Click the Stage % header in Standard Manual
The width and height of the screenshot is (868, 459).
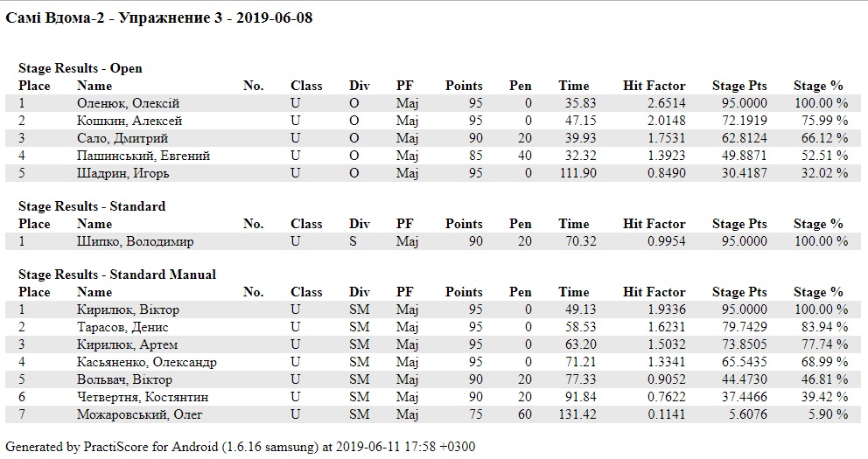pyautogui.click(x=818, y=292)
